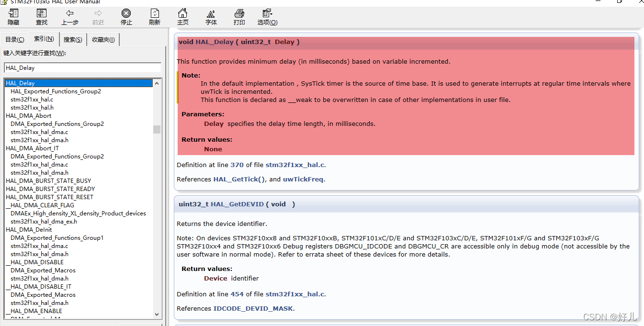The height and width of the screenshot is (326, 644).
Task: Print with the 打印 toolbar icon
Action: (x=239, y=17)
